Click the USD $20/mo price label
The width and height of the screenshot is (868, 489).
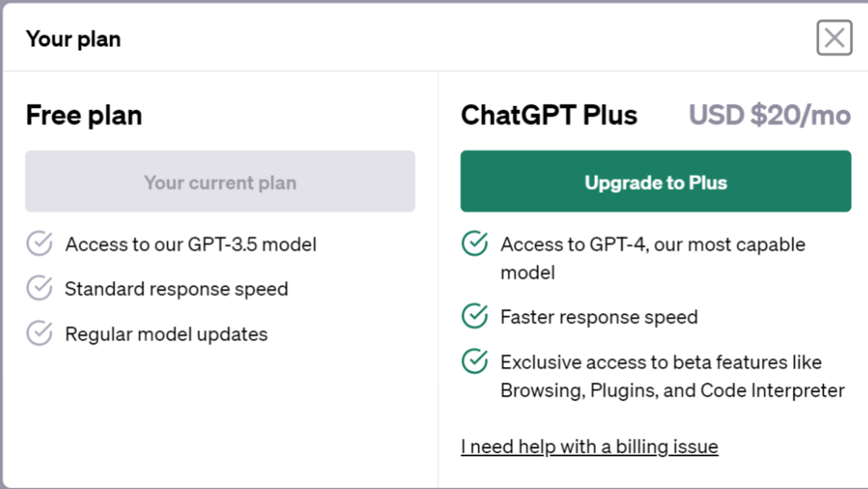769,116
